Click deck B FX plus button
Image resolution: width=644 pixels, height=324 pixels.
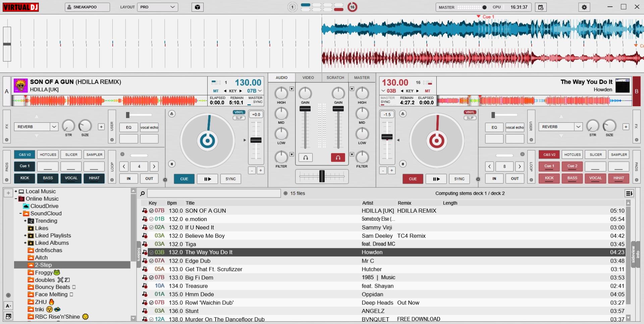pyautogui.click(x=626, y=127)
